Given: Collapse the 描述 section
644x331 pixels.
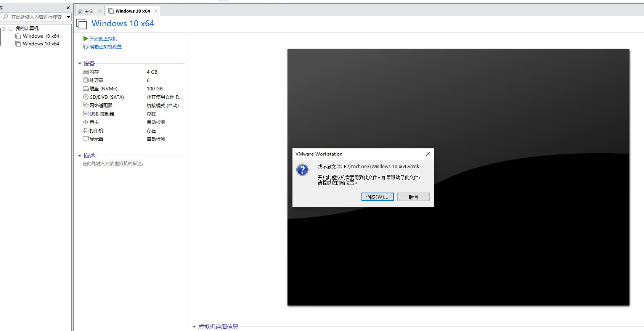Looking at the screenshot, I should pyautogui.click(x=80, y=156).
